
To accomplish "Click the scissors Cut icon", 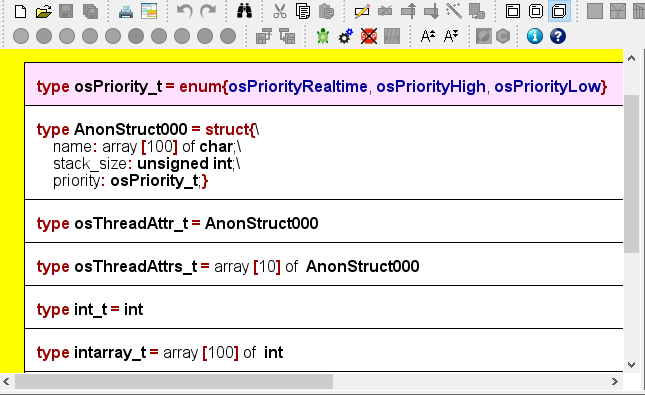I will click(x=279, y=12).
